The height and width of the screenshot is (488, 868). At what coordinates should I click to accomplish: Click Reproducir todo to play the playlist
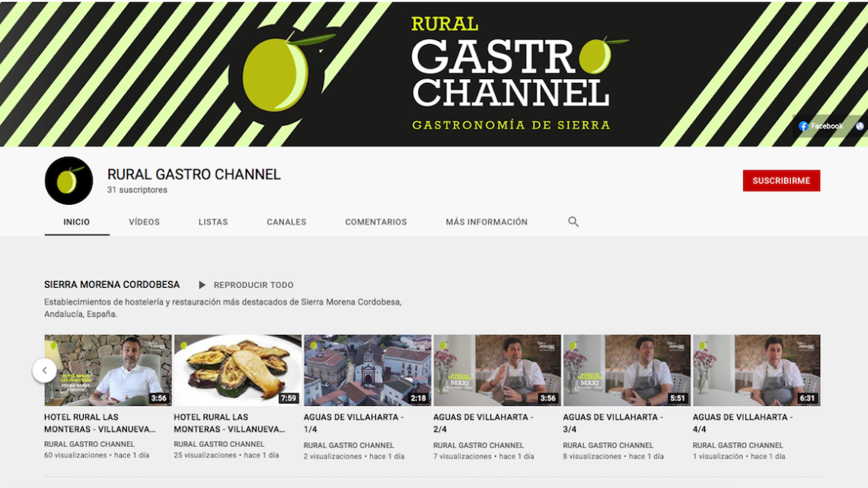(254, 285)
